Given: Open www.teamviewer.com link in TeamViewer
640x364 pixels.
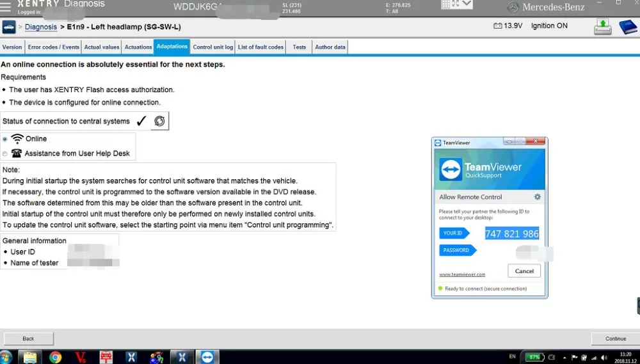Looking at the screenshot, I should [462, 274].
